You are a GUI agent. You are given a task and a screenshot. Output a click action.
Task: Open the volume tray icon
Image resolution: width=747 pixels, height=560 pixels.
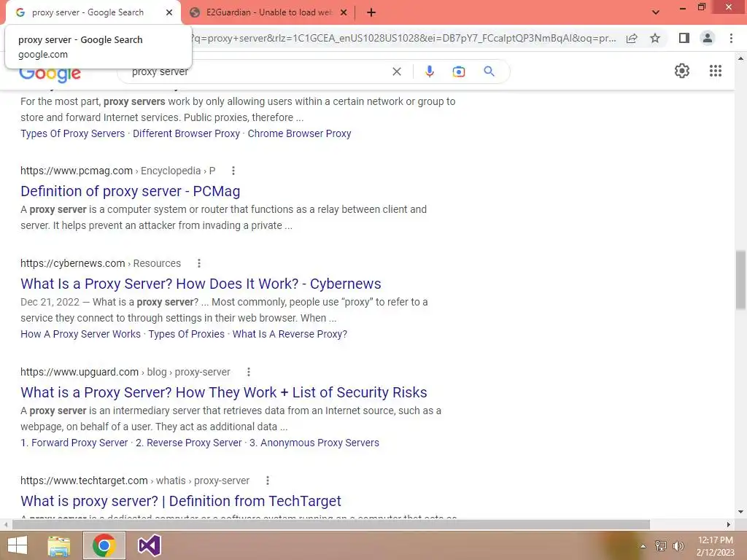click(678, 545)
